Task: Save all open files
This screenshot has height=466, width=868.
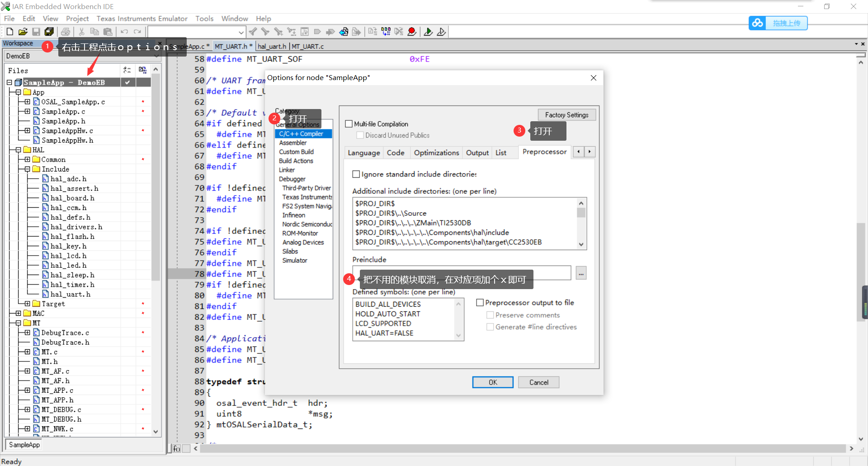Action: pyautogui.click(x=49, y=32)
